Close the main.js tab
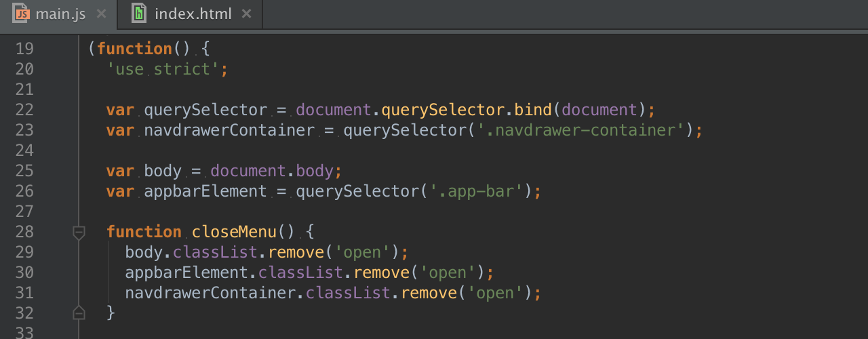This screenshot has height=339, width=868. 101,14
